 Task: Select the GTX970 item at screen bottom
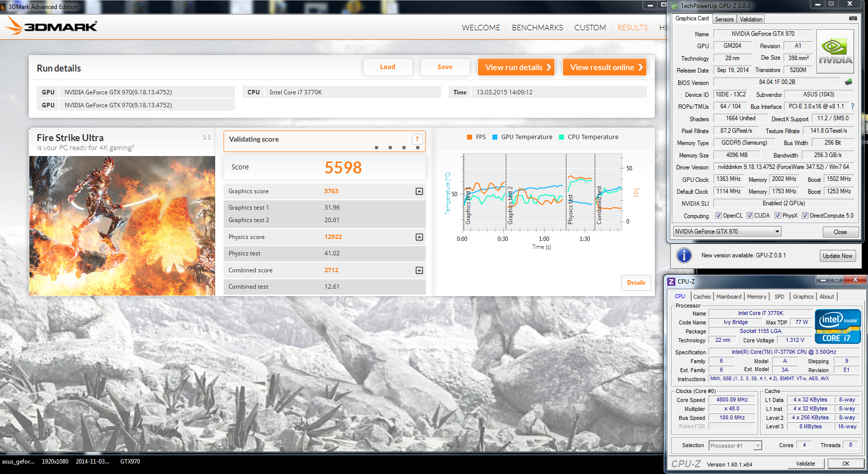tap(130, 462)
